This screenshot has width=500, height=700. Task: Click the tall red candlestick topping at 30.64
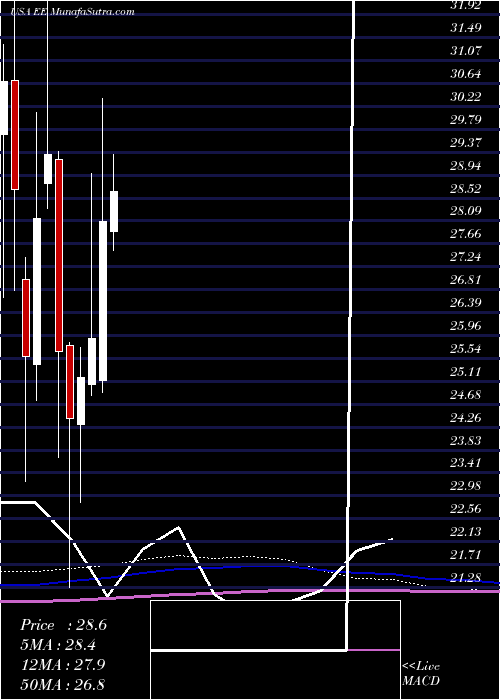(15, 135)
